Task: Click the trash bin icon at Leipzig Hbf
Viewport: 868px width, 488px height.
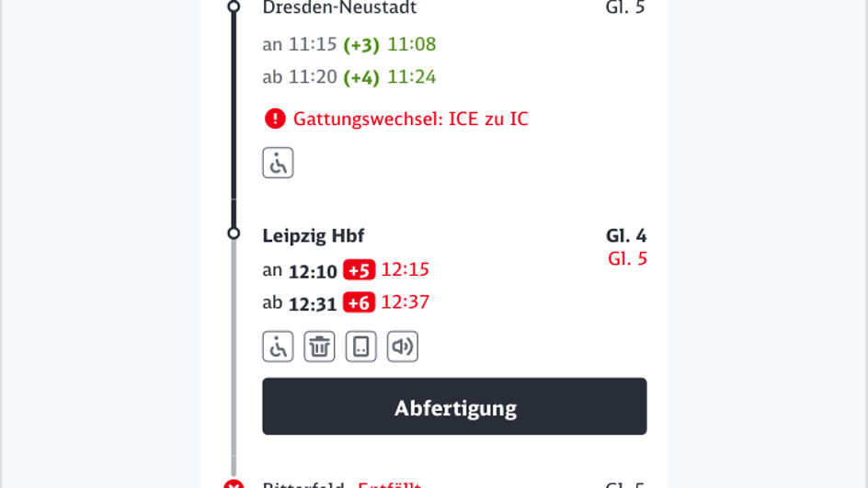Action: click(x=319, y=346)
